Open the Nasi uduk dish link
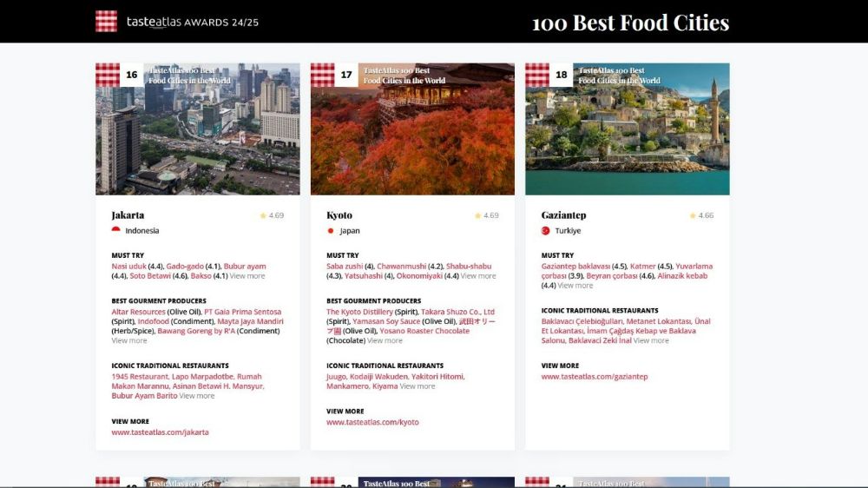The height and width of the screenshot is (488, 868). [x=128, y=266]
